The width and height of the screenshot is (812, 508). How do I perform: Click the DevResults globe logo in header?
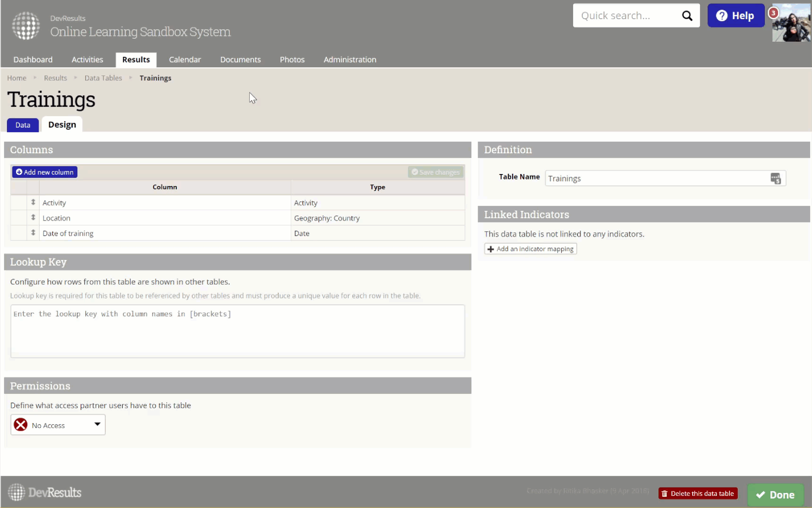coord(26,25)
